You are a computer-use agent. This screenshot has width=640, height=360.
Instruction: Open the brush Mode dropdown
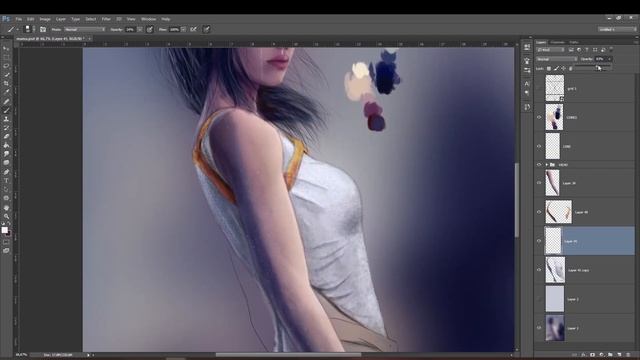click(84, 29)
